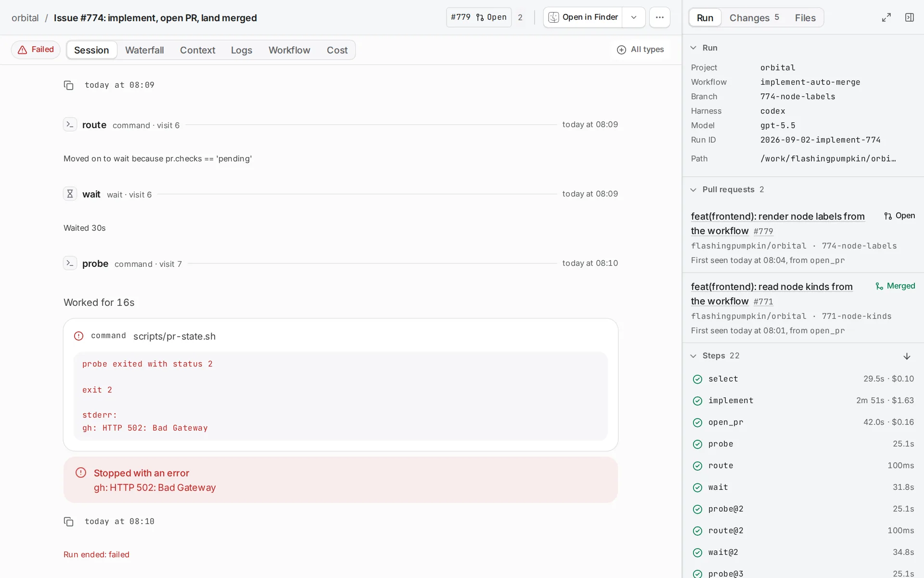The height and width of the screenshot is (578, 924).
Task: Open the Cost tab
Action: click(337, 50)
